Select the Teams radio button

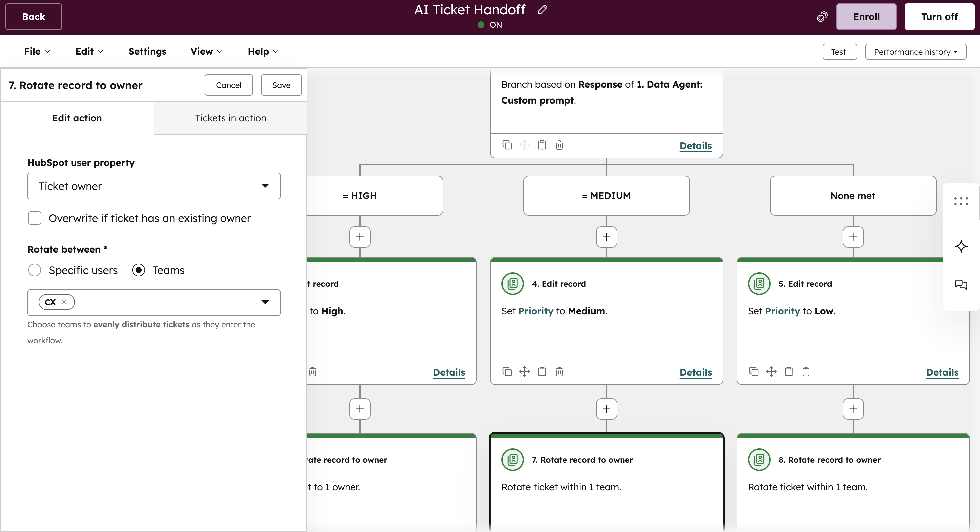(x=139, y=270)
